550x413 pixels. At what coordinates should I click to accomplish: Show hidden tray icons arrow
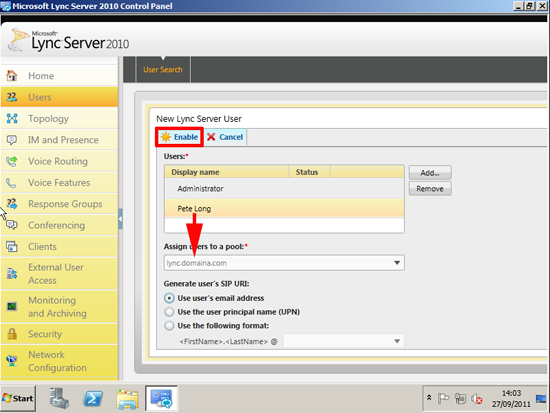pos(429,398)
